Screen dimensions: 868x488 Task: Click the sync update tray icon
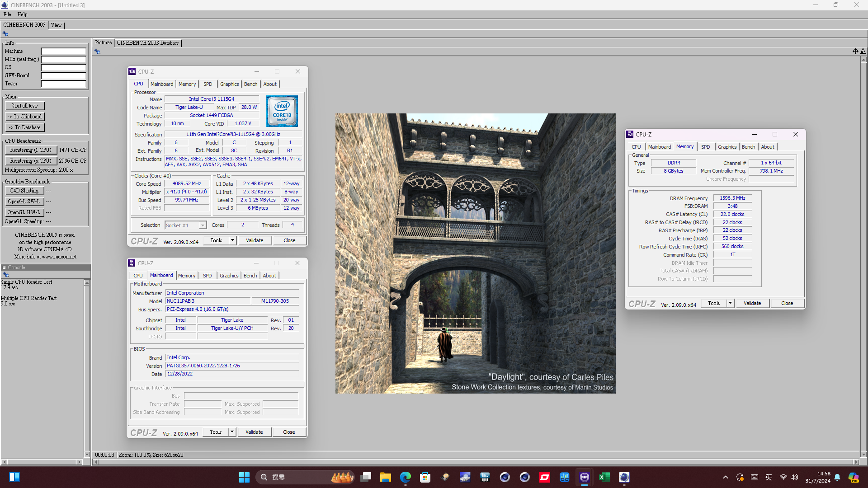tap(740, 477)
